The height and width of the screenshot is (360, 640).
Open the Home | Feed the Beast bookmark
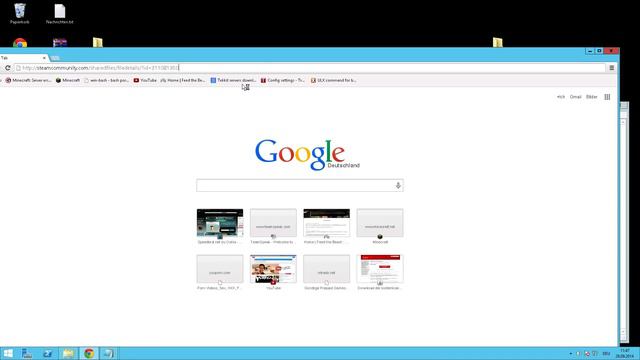tap(183, 80)
